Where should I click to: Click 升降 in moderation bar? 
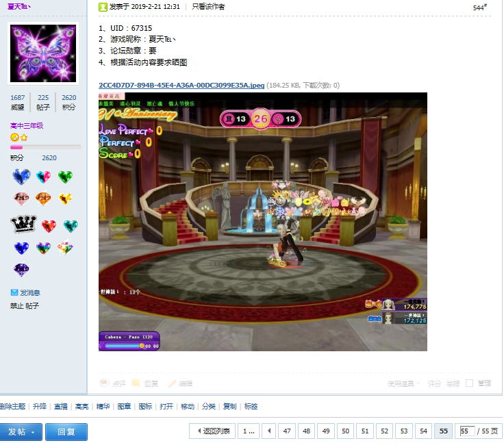pos(40,406)
